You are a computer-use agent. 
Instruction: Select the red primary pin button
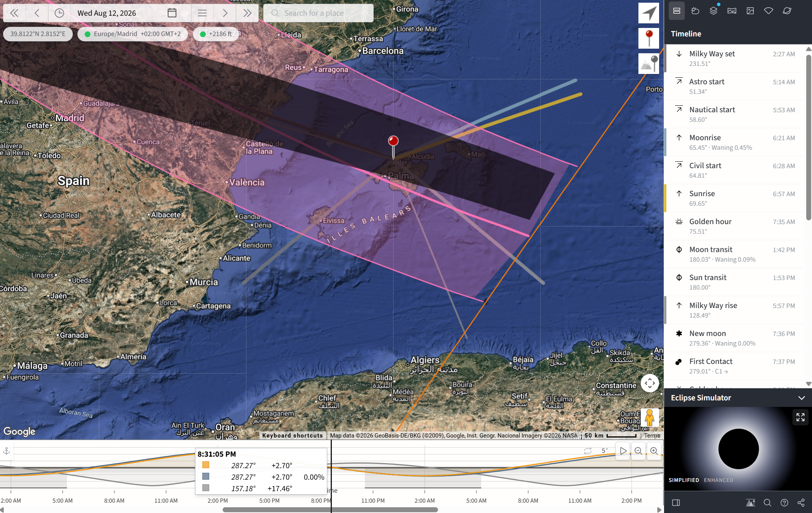[x=649, y=38]
